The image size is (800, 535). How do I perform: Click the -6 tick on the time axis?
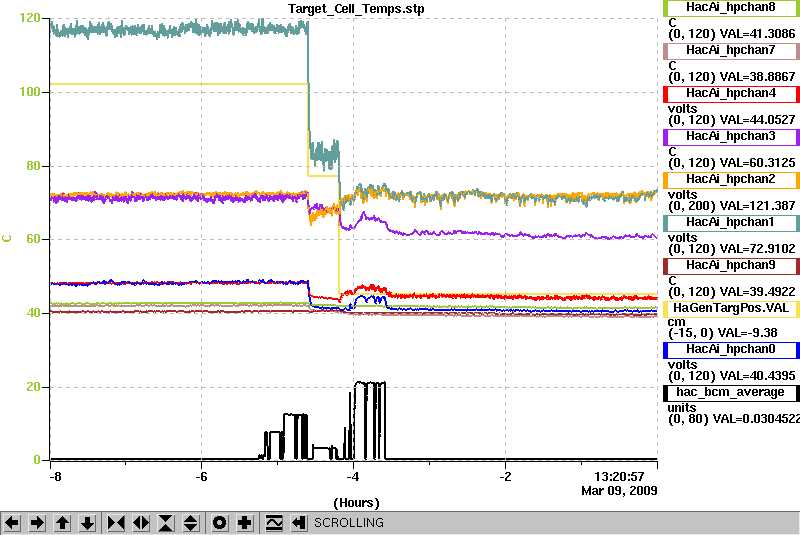(x=201, y=477)
